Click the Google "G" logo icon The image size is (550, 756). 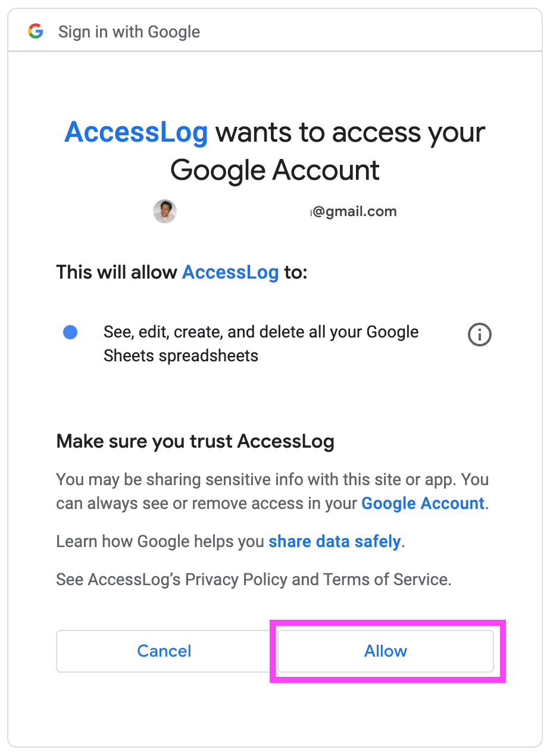(x=35, y=31)
